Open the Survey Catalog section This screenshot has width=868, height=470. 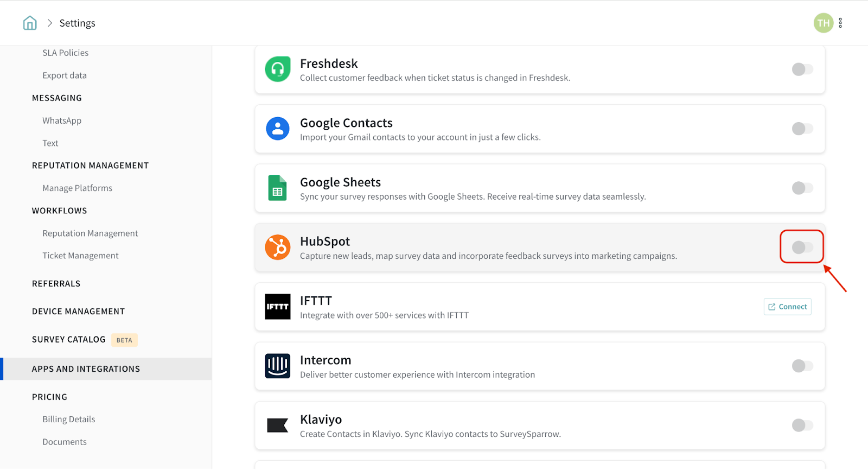pos(69,340)
